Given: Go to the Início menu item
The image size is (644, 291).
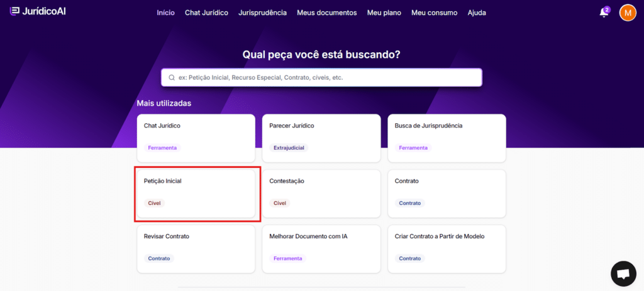Looking at the screenshot, I should tap(166, 13).
